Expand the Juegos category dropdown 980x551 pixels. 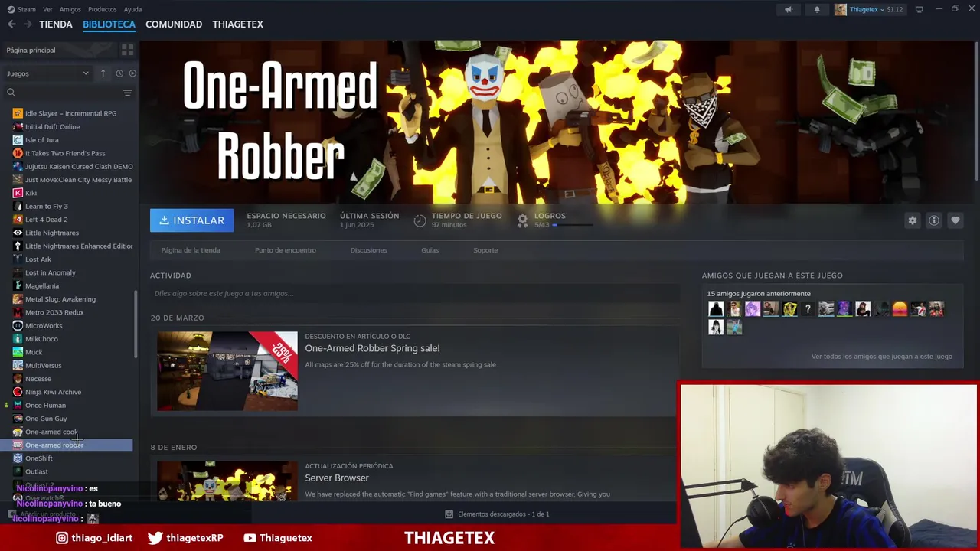pyautogui.click(x=48, y=73)
